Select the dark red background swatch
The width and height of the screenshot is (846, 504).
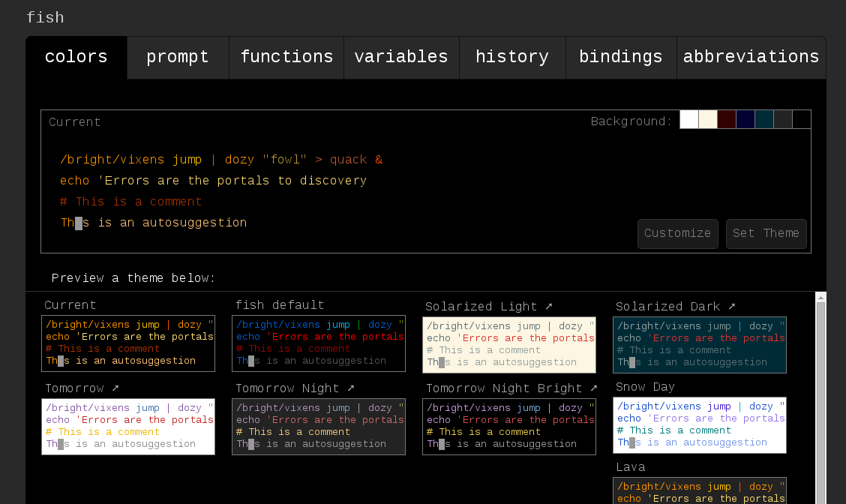[x=727, y=119]
